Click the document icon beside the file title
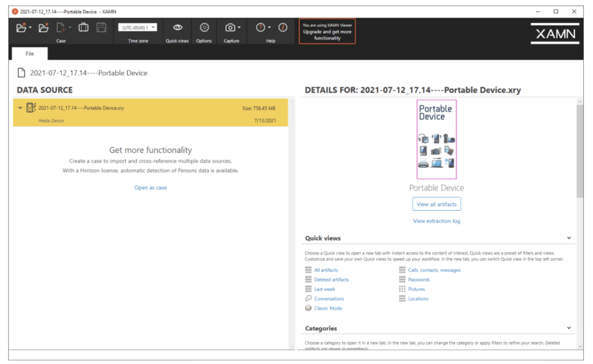 pos(21,72)
